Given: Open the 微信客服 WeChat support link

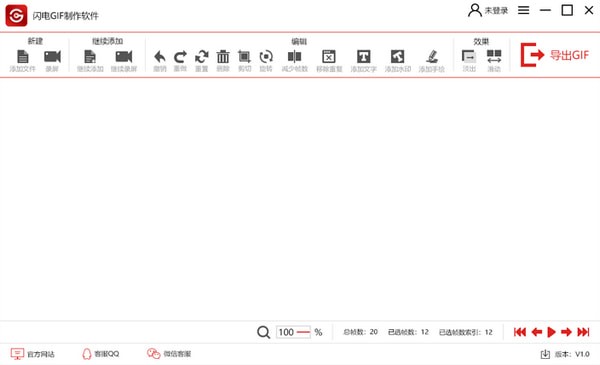Looking at the screenshot, I should pyautogui.click(x=169, y=354).
